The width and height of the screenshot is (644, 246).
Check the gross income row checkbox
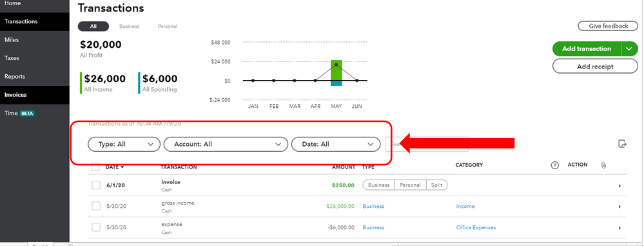[96, 206]
